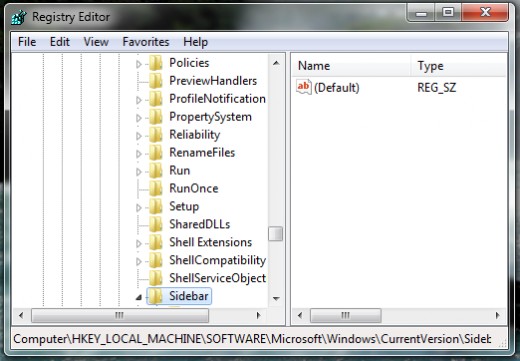This screenshot has height=361, width=520.
Task: Sort values by Type column header
Action: click(x=459, y=66)
